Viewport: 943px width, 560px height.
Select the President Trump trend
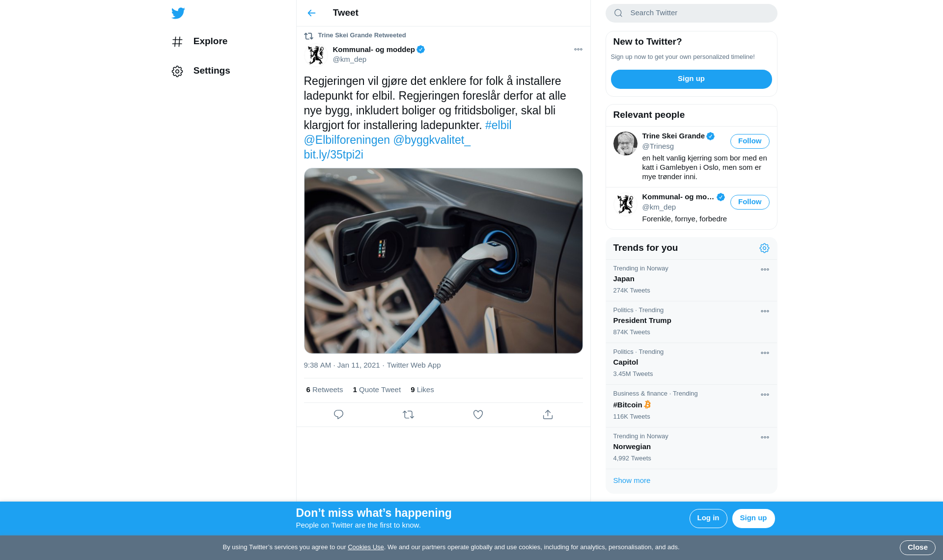(642, 320)
